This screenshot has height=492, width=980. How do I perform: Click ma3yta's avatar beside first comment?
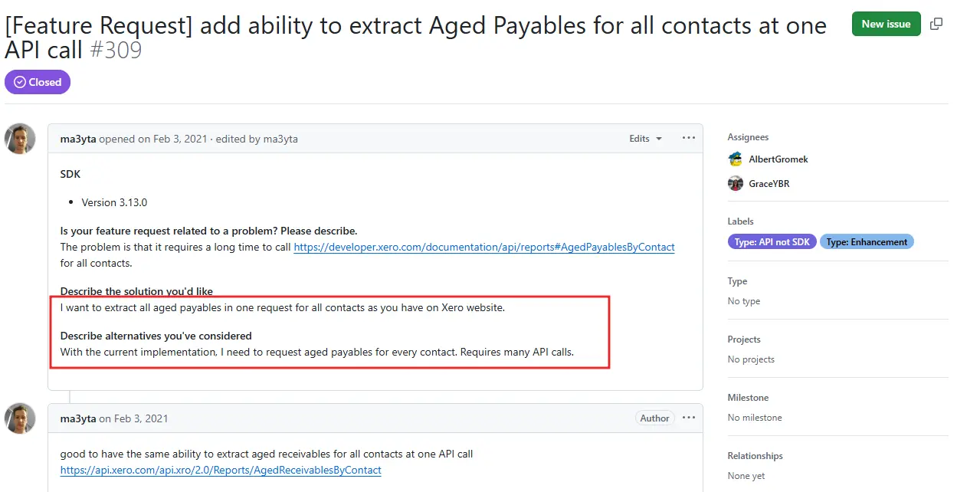tap(20, 139)
